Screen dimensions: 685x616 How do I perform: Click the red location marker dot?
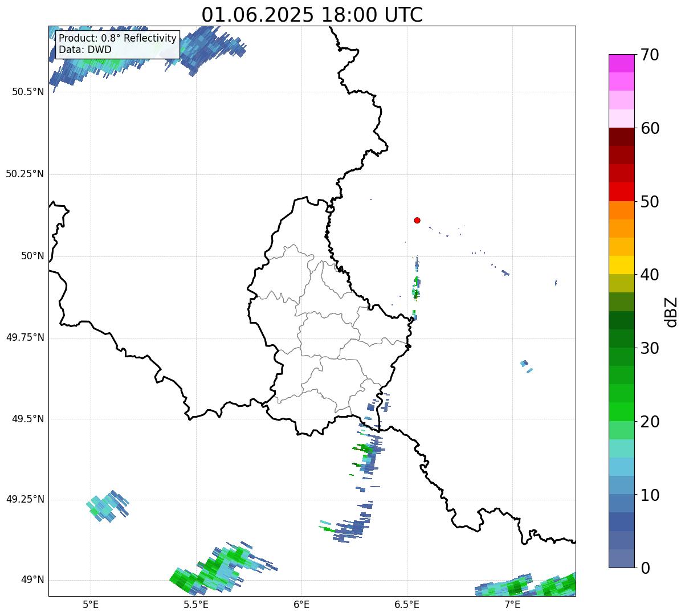coord(417,220)
